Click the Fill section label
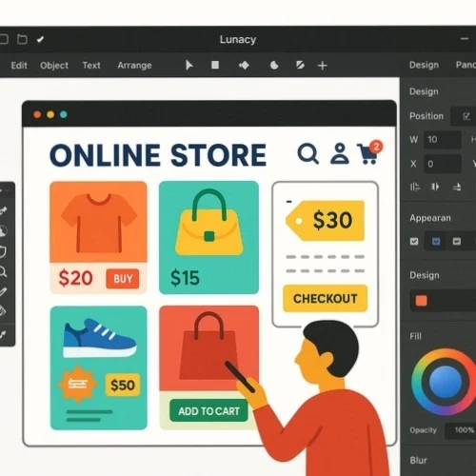This screenshot has width=476, height=476. pos(415,336)
